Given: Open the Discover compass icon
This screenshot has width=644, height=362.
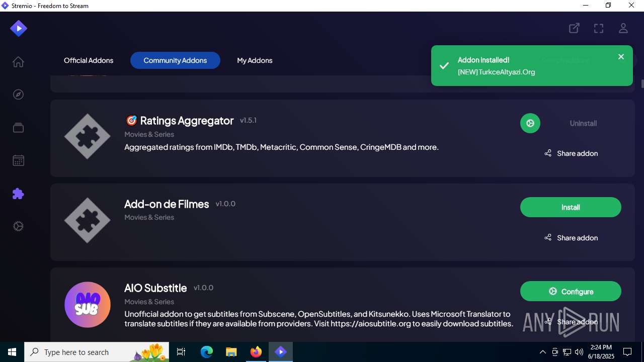Looking at the screenshot, I should (x=18, y=95).
